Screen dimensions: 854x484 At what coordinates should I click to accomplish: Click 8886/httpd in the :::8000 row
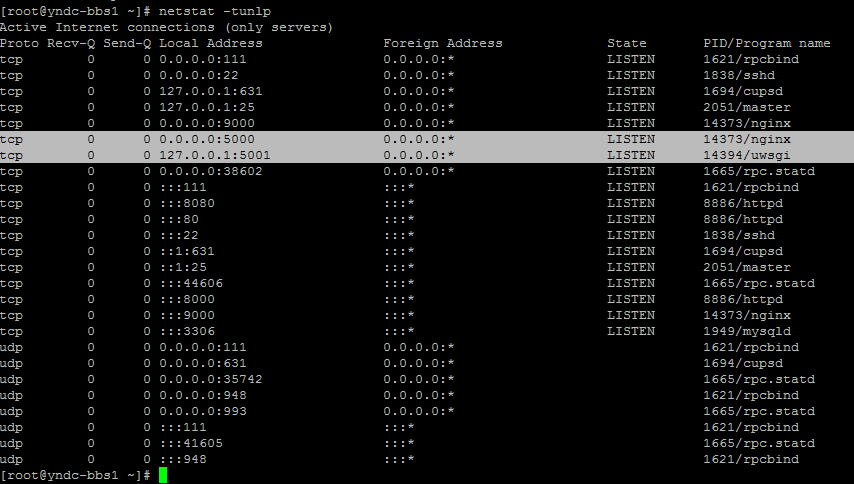tap(743, 299)
